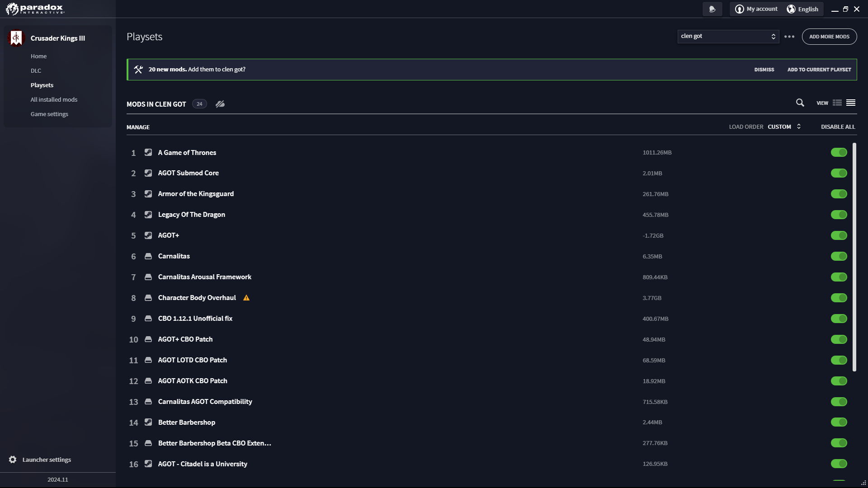The height and width of the screenshot is (488, 868).
Task: Disable Character Body Overhaul toggle
Action: tap(839, 298)
